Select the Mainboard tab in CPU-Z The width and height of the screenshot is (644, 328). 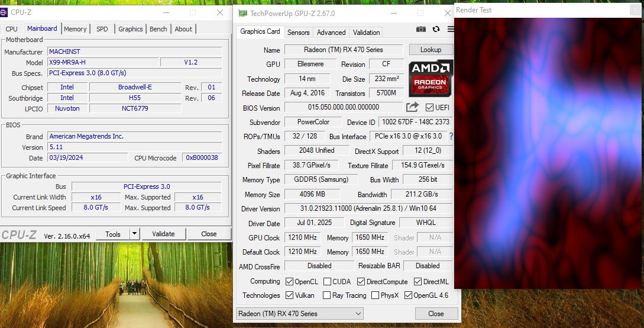click(42, 28)
